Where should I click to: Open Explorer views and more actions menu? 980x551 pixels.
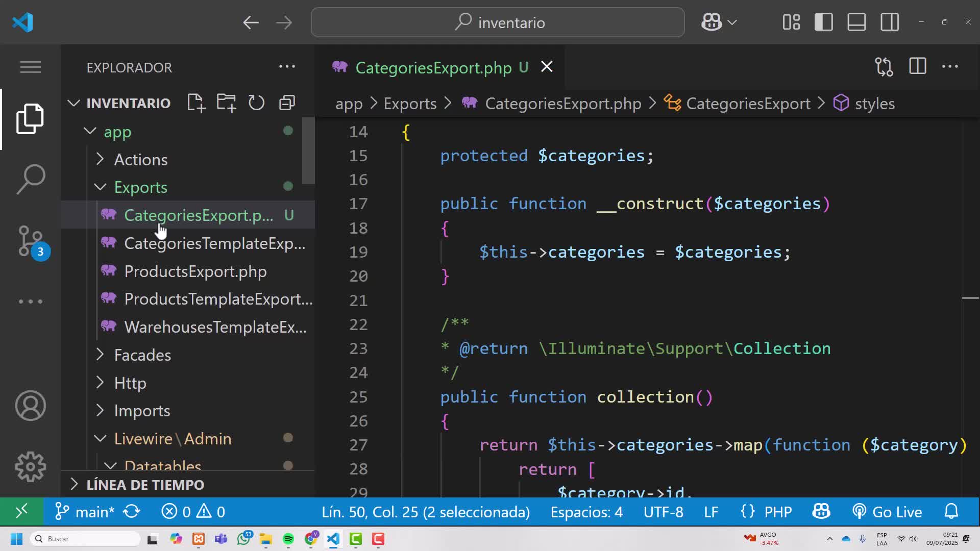click(287, 66)
